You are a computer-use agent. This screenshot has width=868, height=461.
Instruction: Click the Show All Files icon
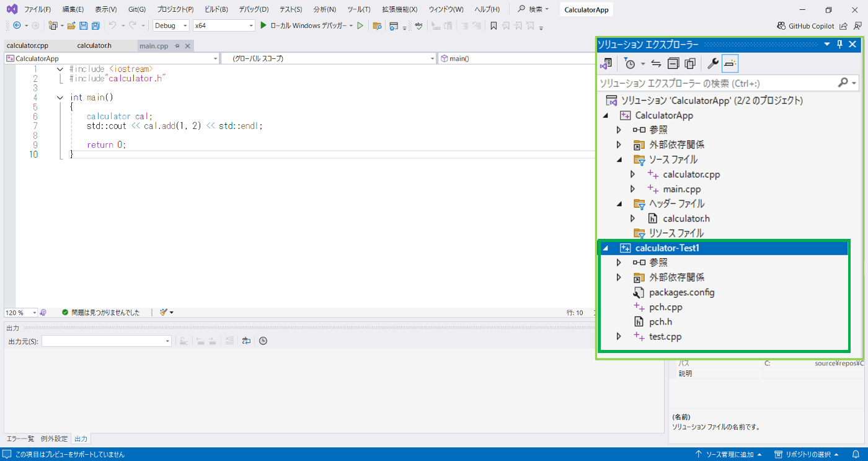pyautogui.click(x=690, y=63)
